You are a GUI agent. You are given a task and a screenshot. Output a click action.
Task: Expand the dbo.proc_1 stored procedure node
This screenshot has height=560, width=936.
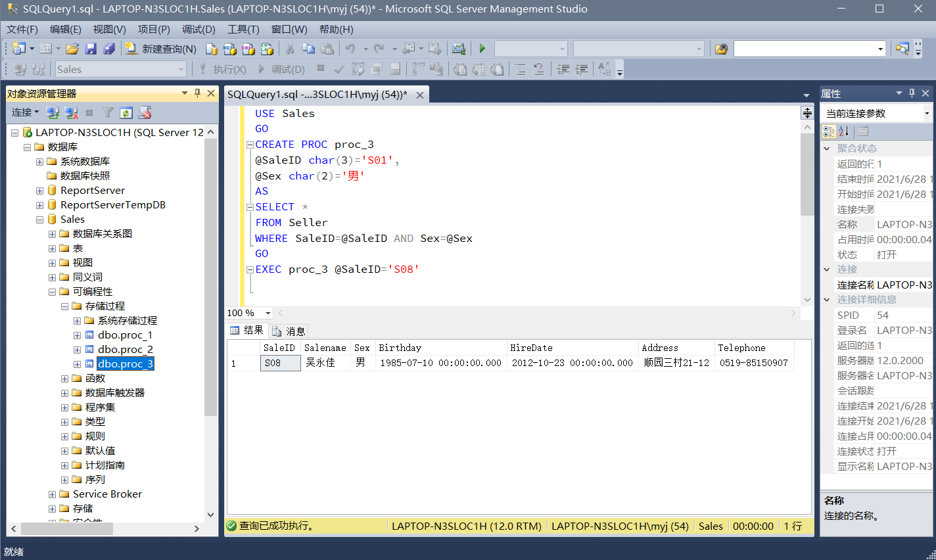[x=77, y=335]
